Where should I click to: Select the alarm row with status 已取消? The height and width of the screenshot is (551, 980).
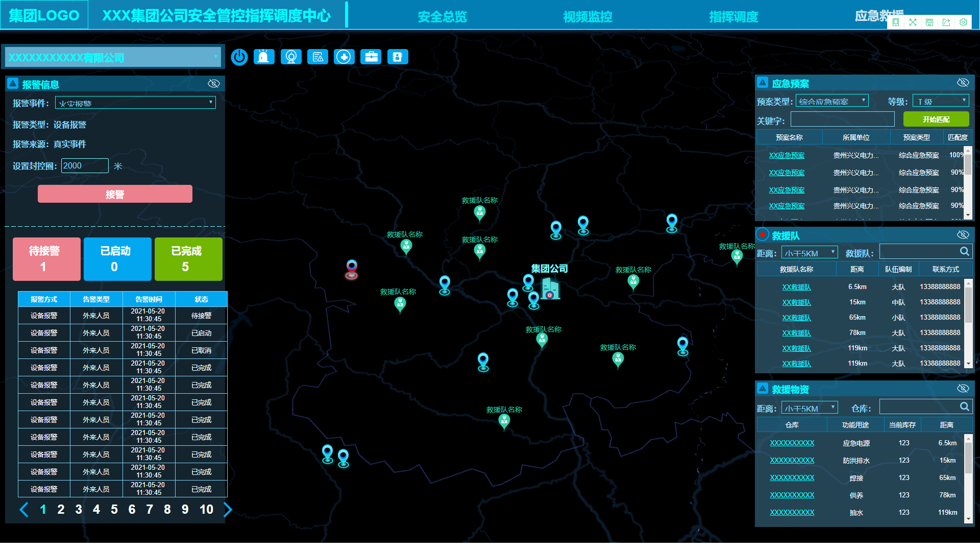pyautogui.click(x=122, y=350)
